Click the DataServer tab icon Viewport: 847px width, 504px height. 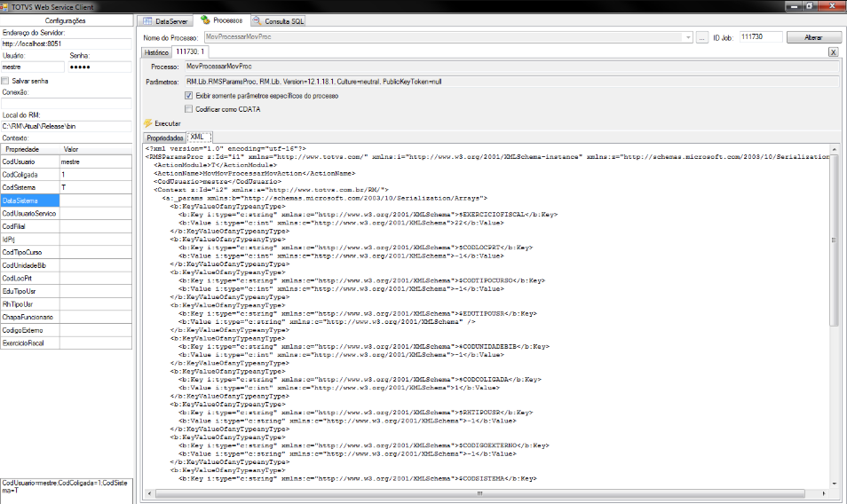147,21
